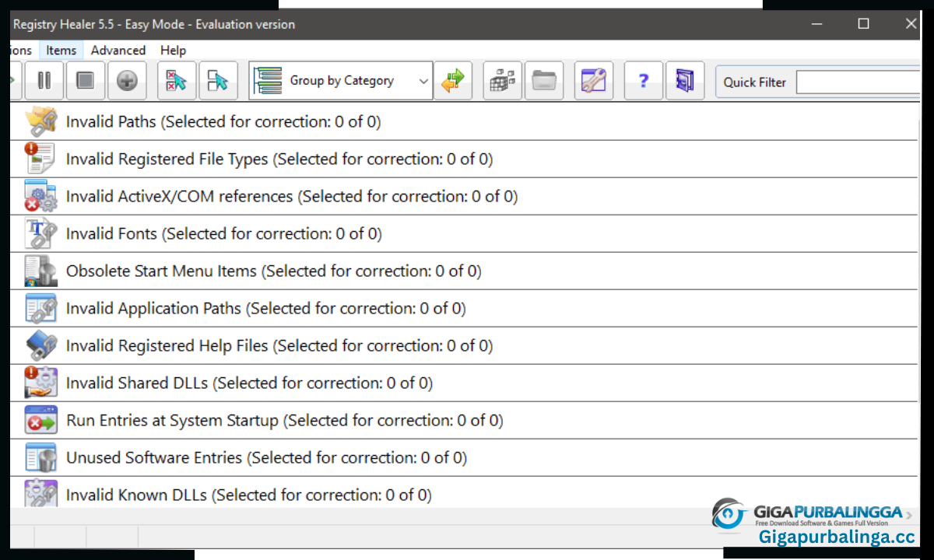934x560 pixels.
Task: Click the gray folder toolbar icon
Action: point(544,81)
